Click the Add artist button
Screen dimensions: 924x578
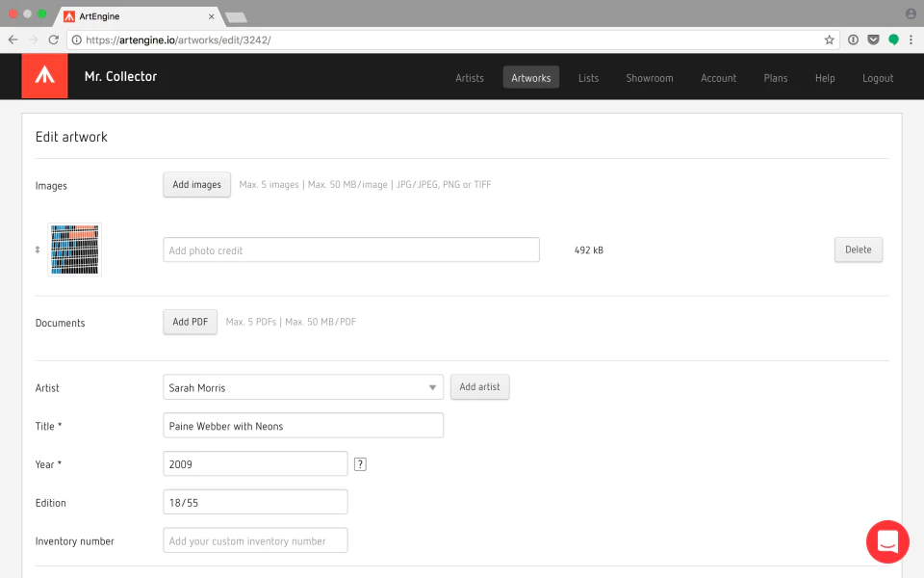click(x=479, y=386)
